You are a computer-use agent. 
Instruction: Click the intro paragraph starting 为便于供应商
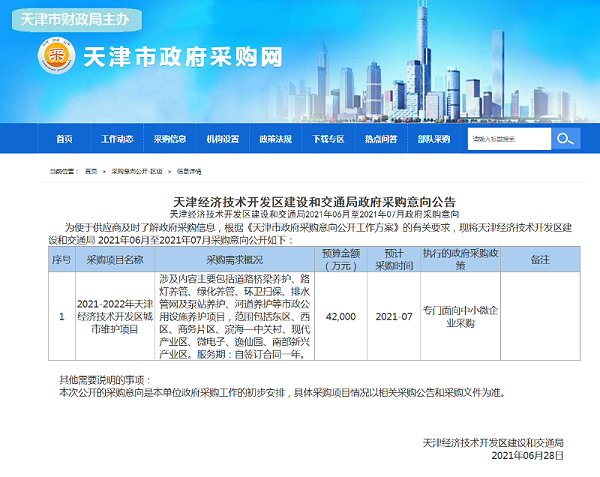(310, 234)
